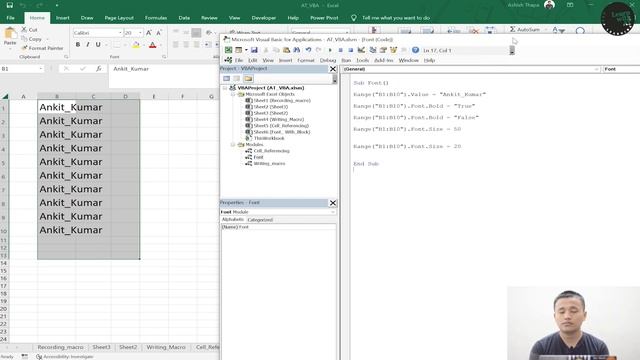Collapse the VBAProject tree node
The width and height of the screenshot is (640, 360).
coord(225,88)
